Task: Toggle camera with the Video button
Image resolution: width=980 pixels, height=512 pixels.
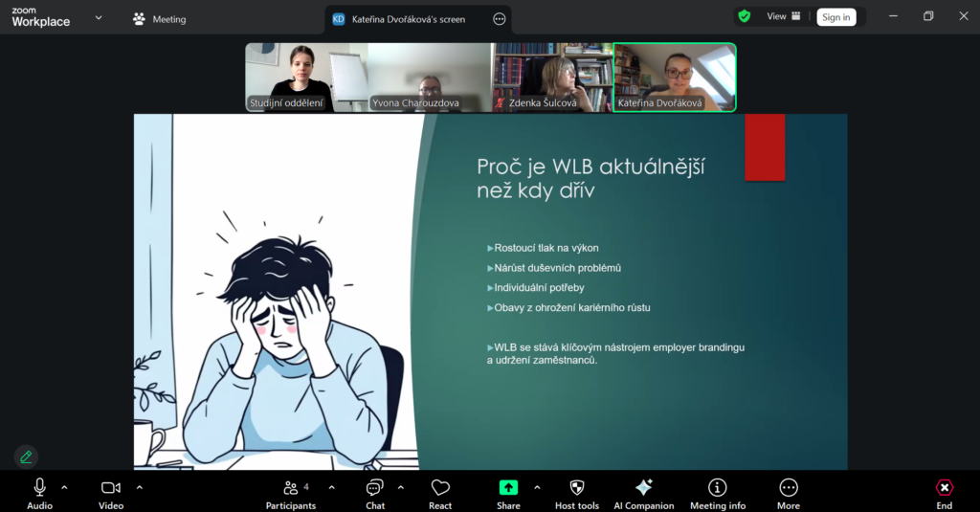Action: click(111, 492)
